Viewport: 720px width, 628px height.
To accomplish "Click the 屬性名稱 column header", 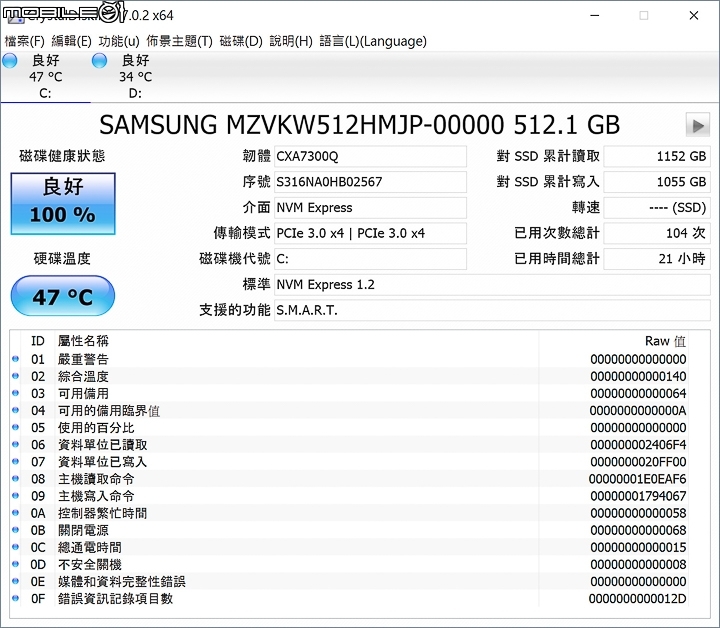I will [x=83, y=341].
